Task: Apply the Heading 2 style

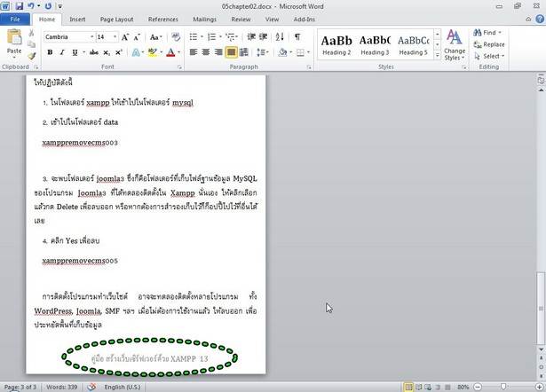Action: pos(336,44)
